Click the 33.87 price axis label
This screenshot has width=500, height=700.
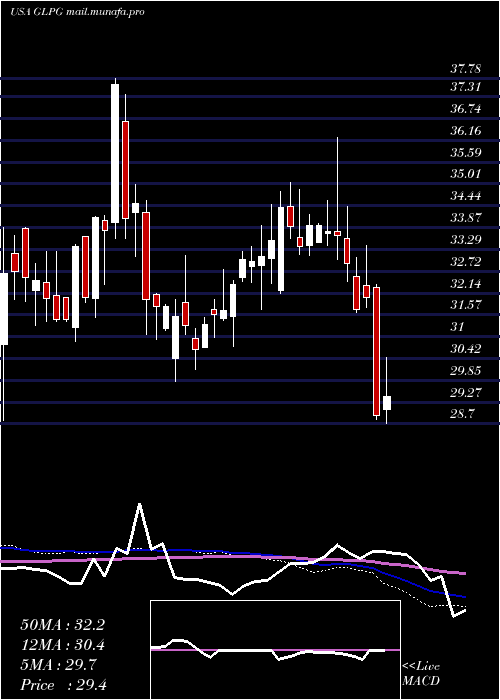[465, 218]
